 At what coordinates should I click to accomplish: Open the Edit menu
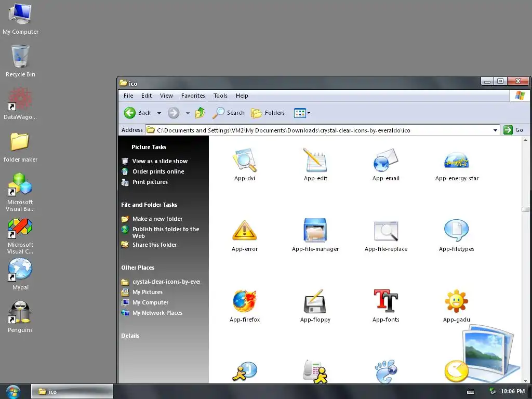(x=147, y=96)
